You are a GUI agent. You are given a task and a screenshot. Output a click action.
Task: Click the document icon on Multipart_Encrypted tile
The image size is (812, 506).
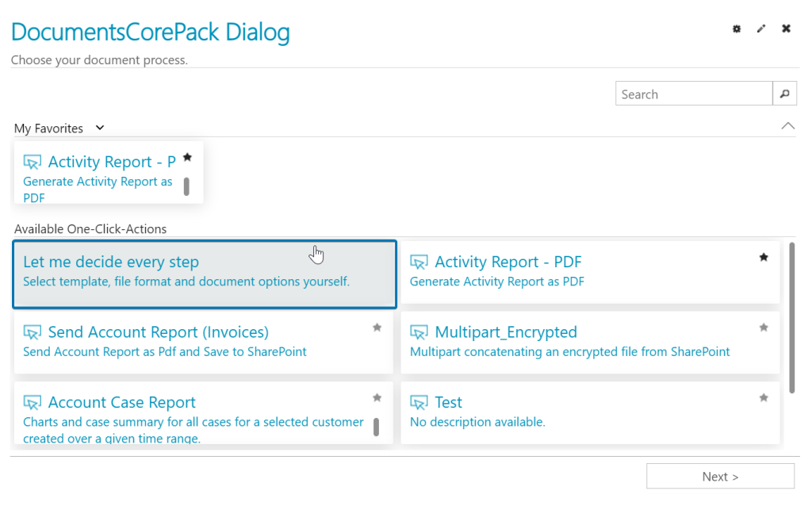pos(419,332)
